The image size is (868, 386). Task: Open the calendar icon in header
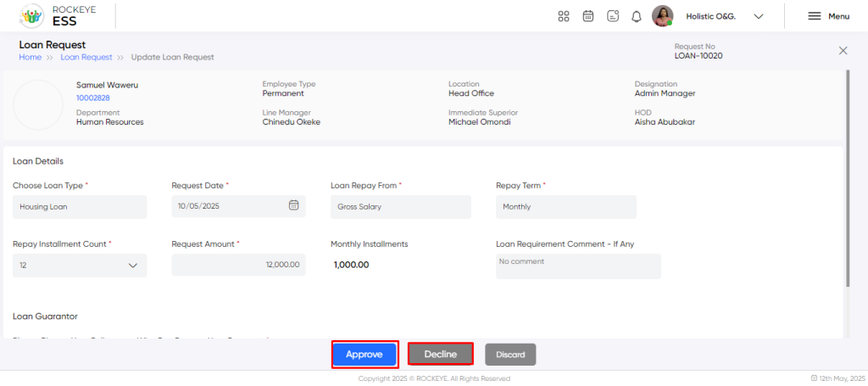pos(588,16)
